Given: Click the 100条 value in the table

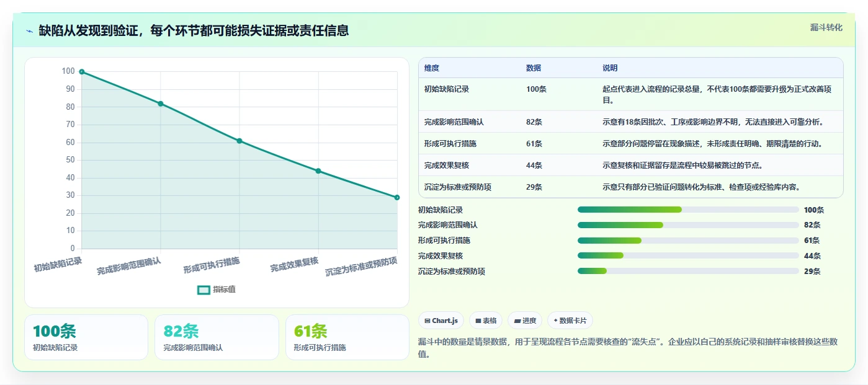Looking at the screenshot, I should tap(536, 89).
